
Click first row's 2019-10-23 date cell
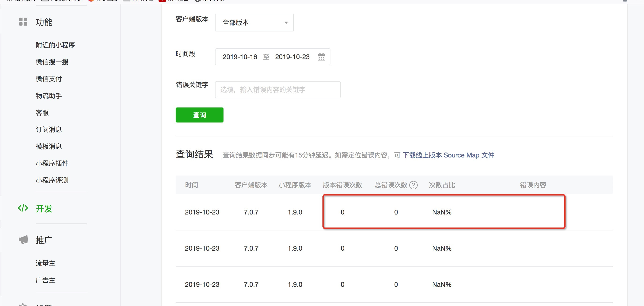click(202, 212)
